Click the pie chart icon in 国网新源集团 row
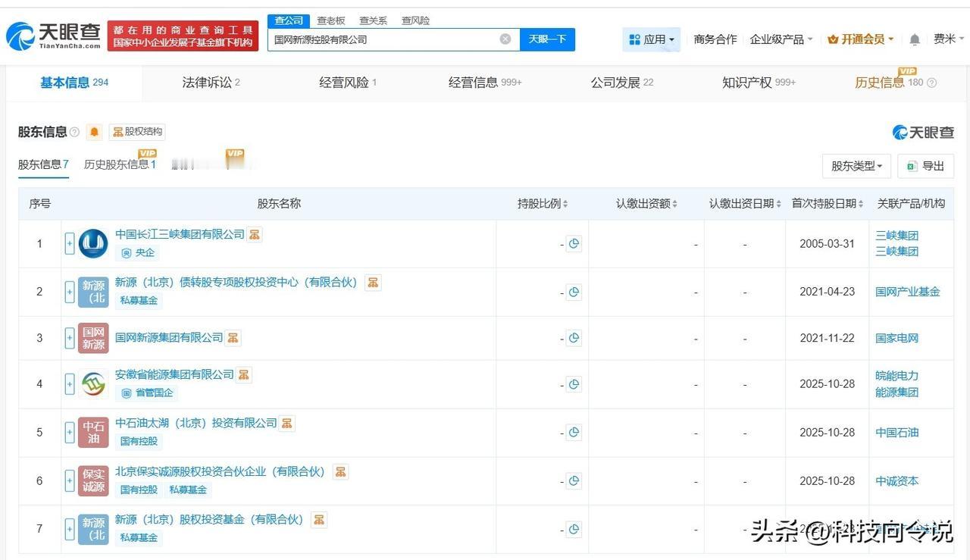This screenshot has height=560, width=970. [x=574, y=338]
